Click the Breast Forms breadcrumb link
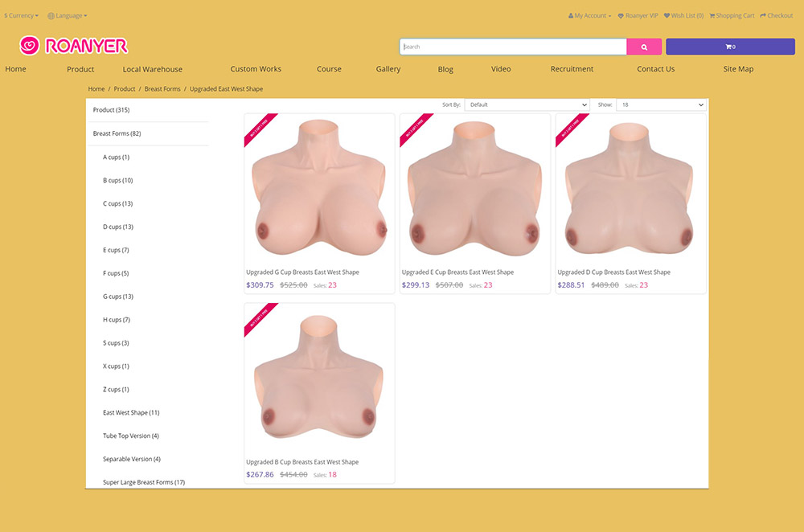Image resolution: width=804 pixels, height=532 pixels. [162, 88]
